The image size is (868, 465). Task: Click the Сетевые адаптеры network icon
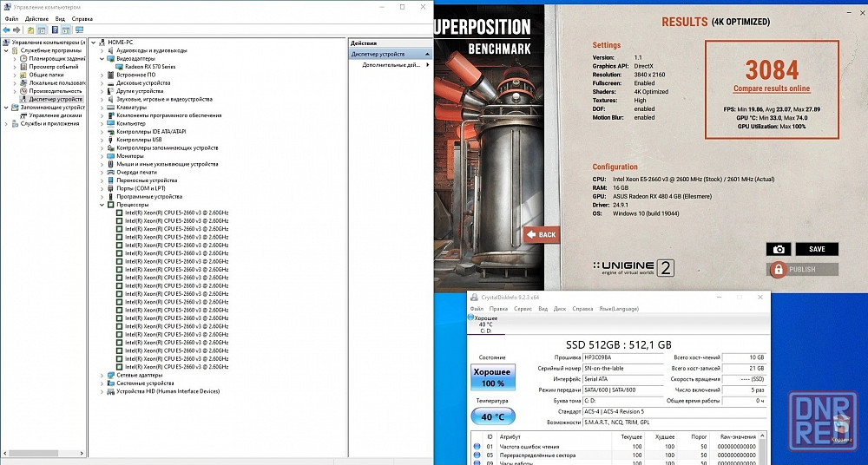coord(111,375)
